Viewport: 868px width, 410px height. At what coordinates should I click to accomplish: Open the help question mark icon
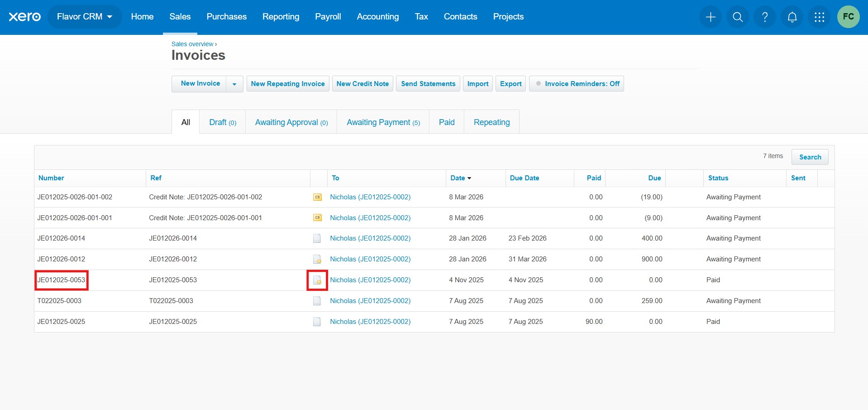[x=764, y=17]
